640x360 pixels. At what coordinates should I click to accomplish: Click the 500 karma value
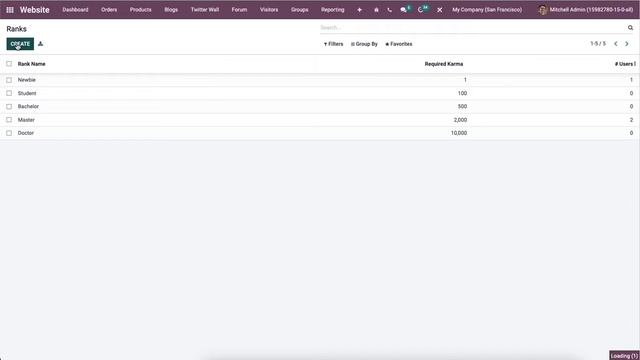point(462,107)
